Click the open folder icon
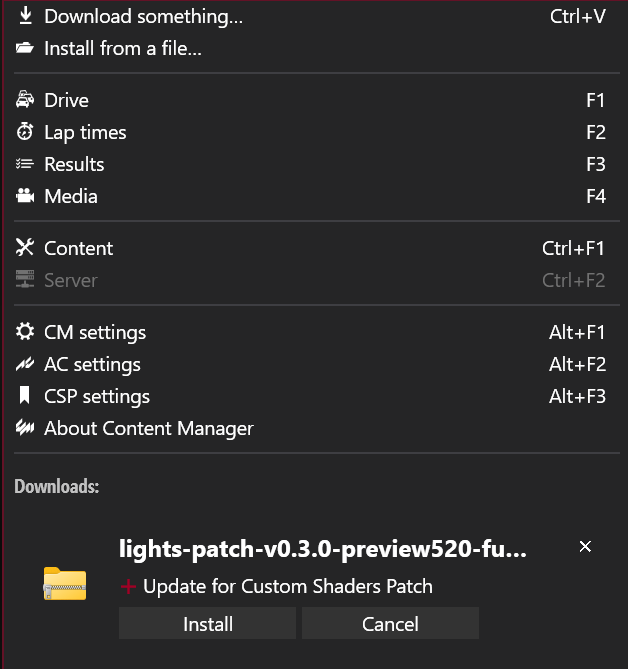628x669 pixels. pyautogui.click(x=25, y=47)
